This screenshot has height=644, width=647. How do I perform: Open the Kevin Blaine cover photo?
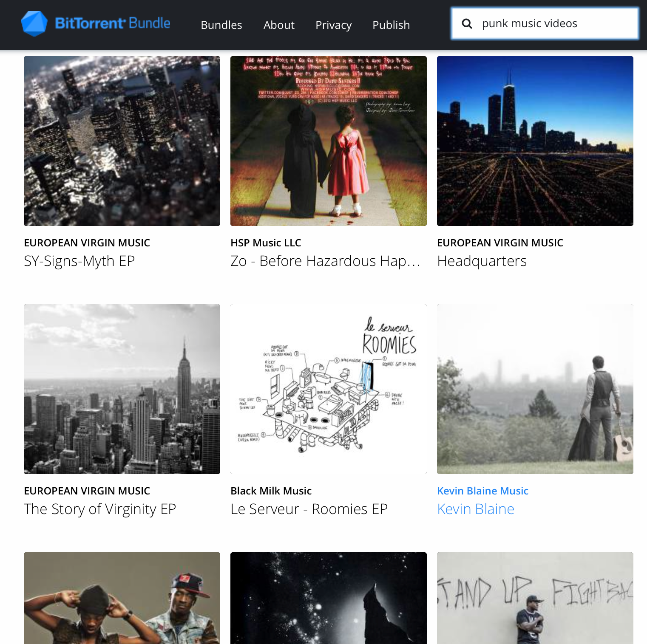[535, 389]
